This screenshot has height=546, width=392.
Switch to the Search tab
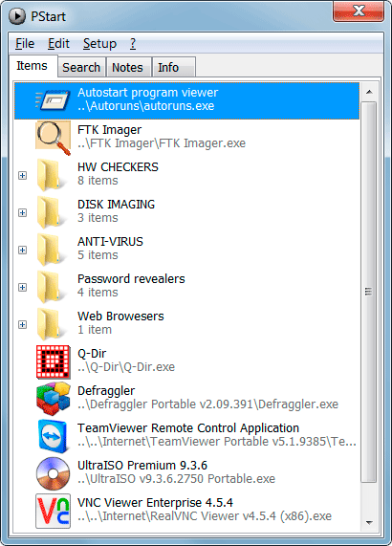[x=81, y=67]
